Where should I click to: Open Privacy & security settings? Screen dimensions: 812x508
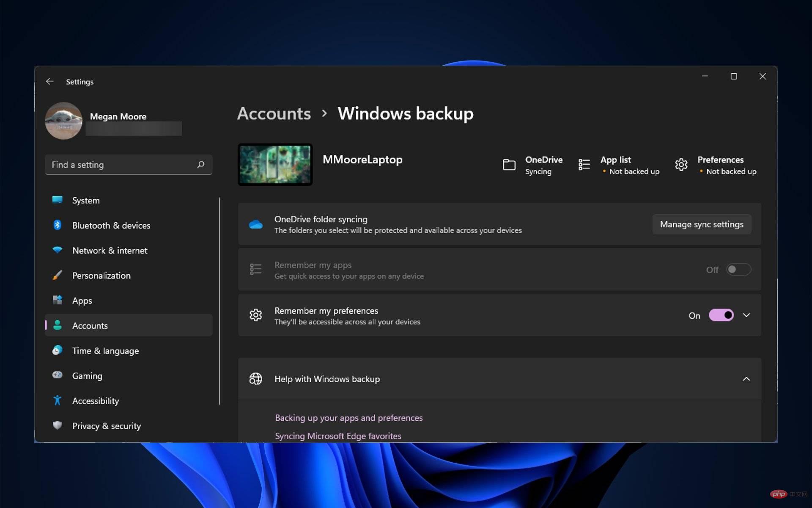[x=129, y=425]
